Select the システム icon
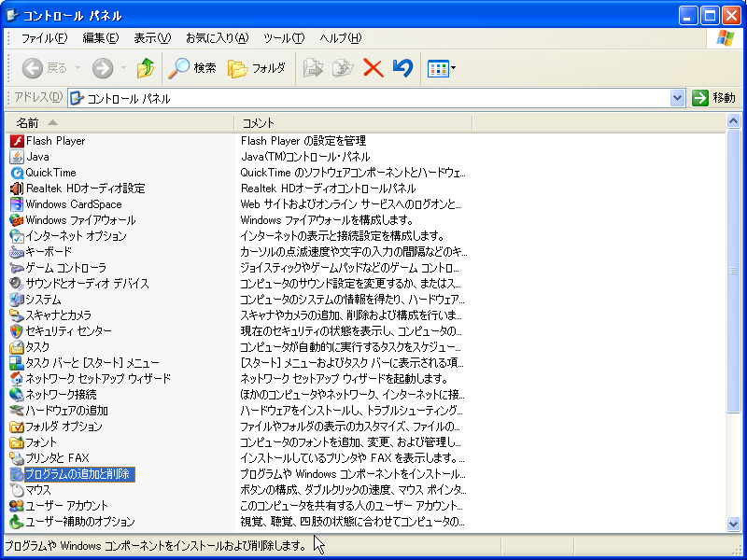Image resolution: width=747 pixels, height=560 pixels. (17, 300)
